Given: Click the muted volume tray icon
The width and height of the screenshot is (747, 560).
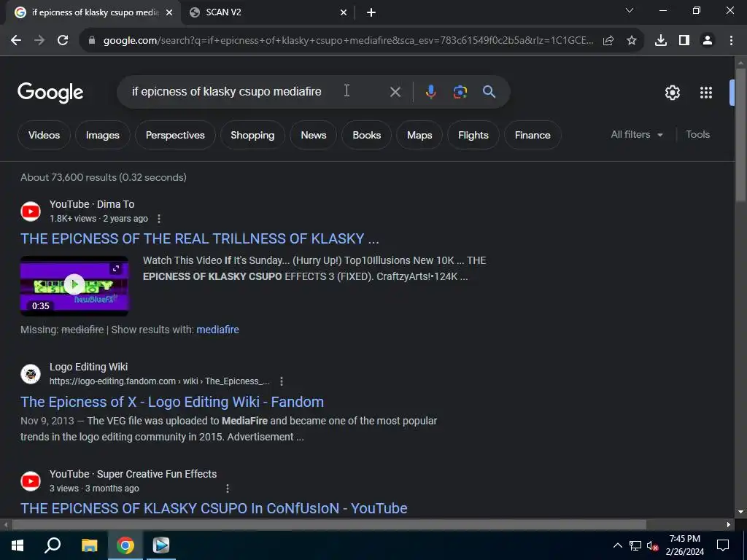Looking at the screenshot, I should (x=653, y=545).
